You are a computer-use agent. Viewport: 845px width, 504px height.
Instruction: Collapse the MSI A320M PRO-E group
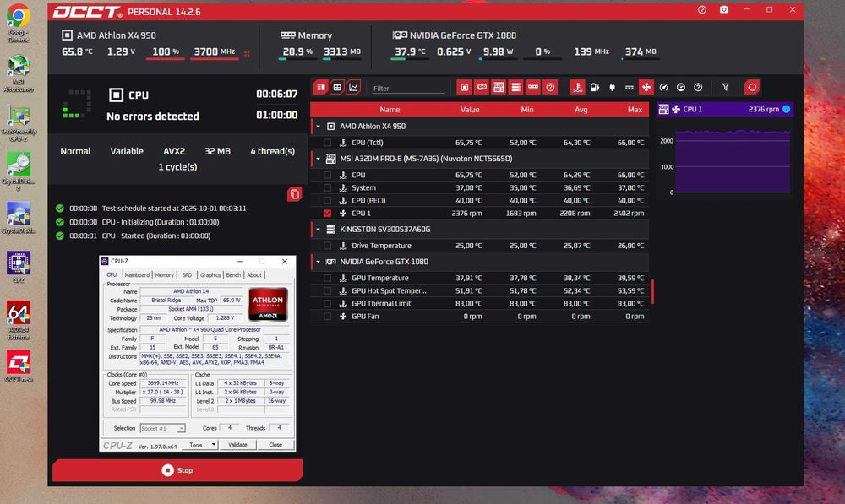[318, 159]
